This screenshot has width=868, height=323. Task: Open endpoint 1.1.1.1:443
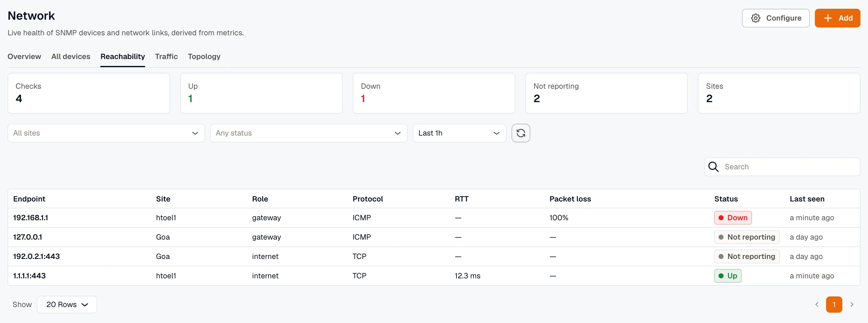tap(29, 276)
